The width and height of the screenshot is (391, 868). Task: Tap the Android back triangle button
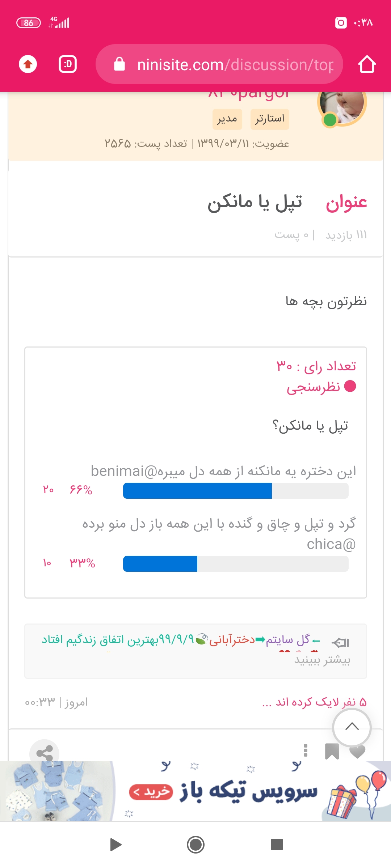click(115, 845)
